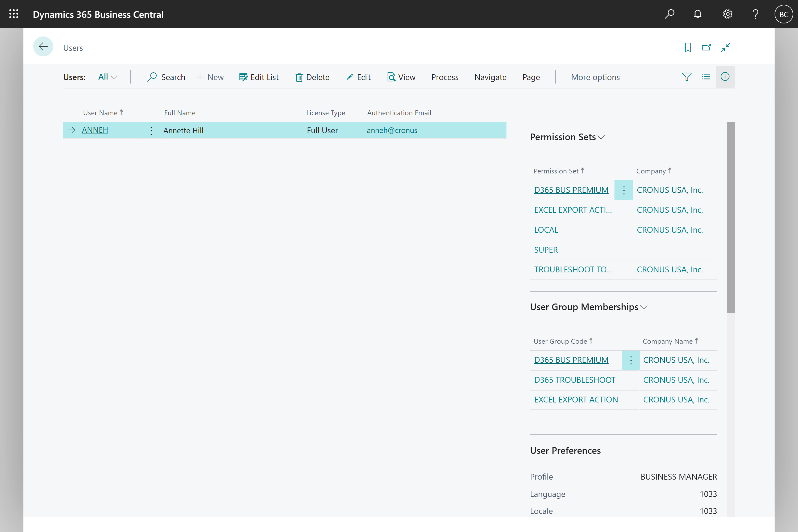
Task: Click the ANNEH username link
Action: coord(95,130)
